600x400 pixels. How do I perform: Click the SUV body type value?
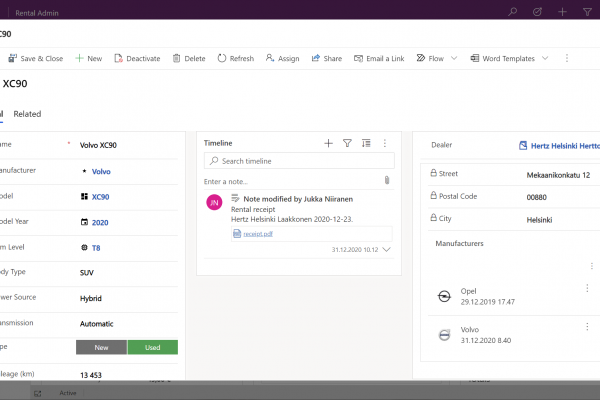point(86,273)
